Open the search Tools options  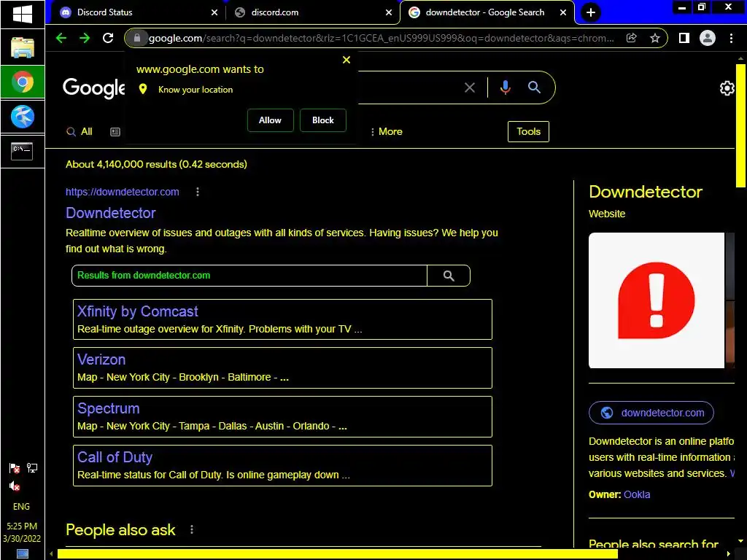click(x=528, y=131)
